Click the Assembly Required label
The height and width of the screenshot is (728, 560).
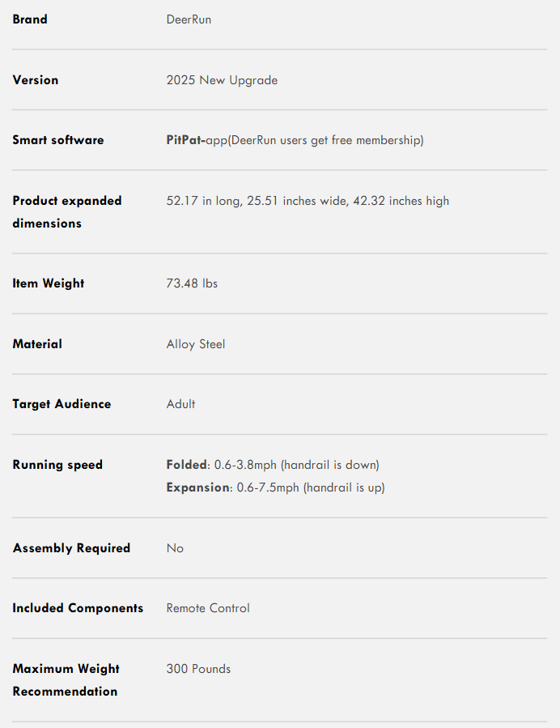click(71, 548)
